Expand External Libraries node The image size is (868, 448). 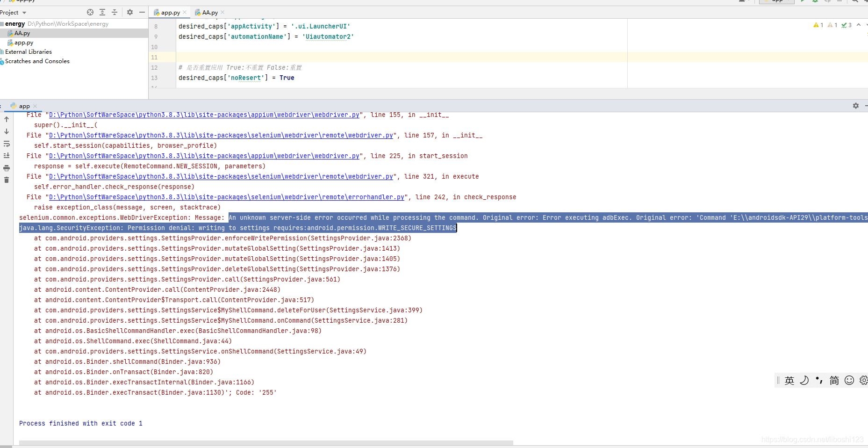point(28,52)
